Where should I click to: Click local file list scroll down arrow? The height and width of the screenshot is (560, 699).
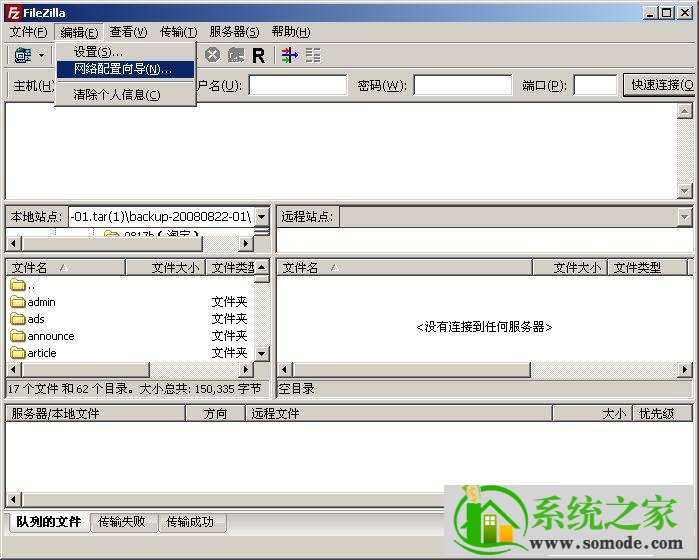pyautogui.click(x=262, y=354)
